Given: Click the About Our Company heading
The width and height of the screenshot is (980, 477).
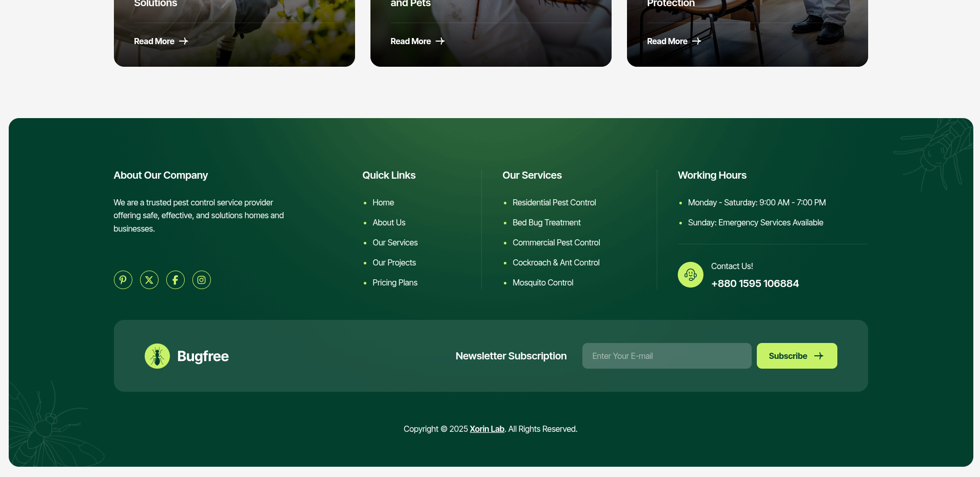Looking at the screenshot, I should tap(161, 175).
